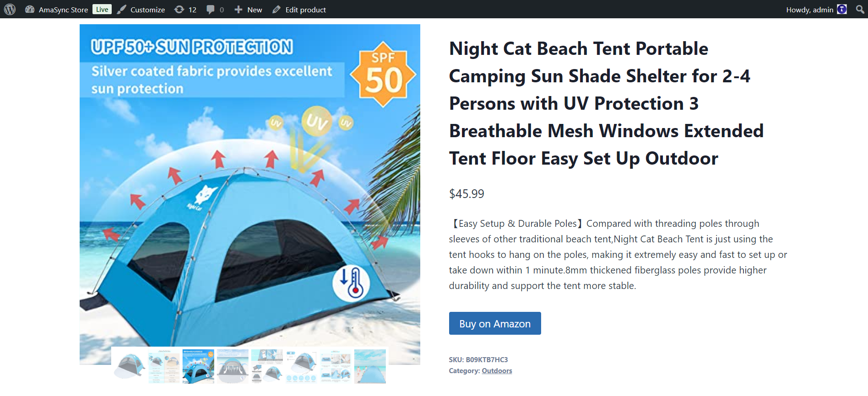Open the comments bubble icon
Viewport: 868px width, 396px height.
[210, 10]
